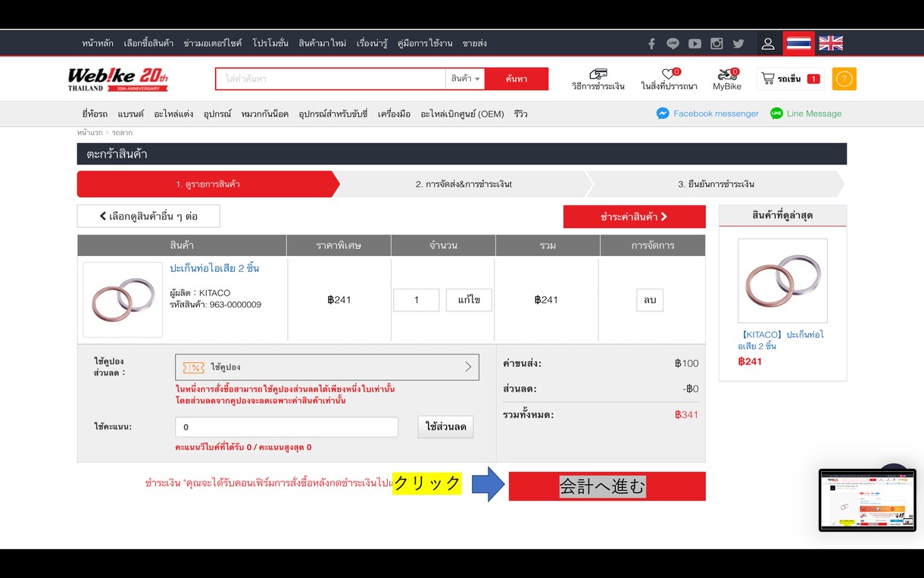
Task: Open เลือกซื้อสินค้า in the top menu
Action: pos(148,44)
